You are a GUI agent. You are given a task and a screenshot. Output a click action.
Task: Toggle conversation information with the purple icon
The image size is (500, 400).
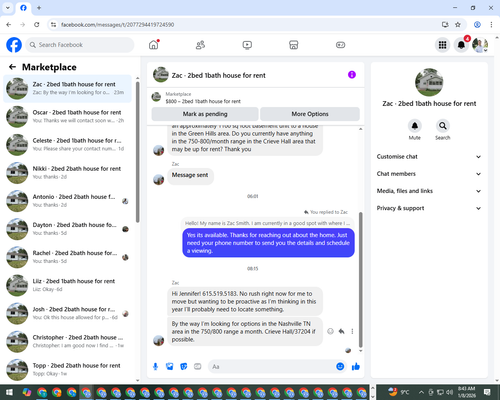(352, 75)
